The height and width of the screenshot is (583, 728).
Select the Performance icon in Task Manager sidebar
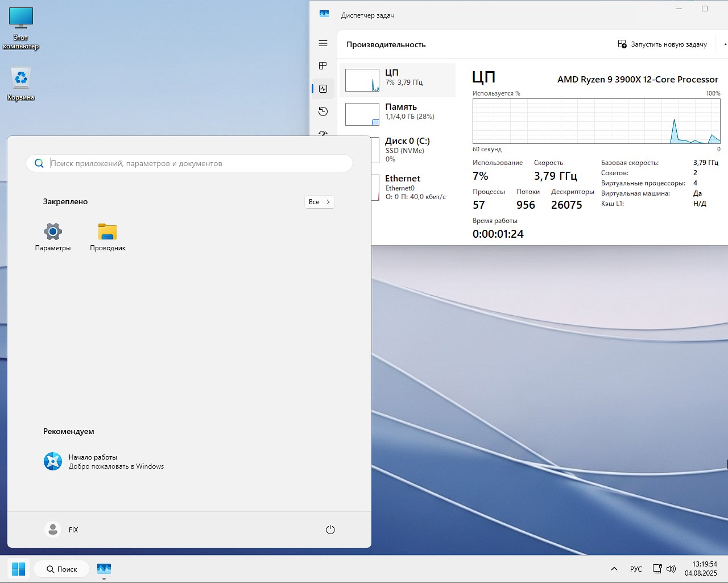pos(323,89)
